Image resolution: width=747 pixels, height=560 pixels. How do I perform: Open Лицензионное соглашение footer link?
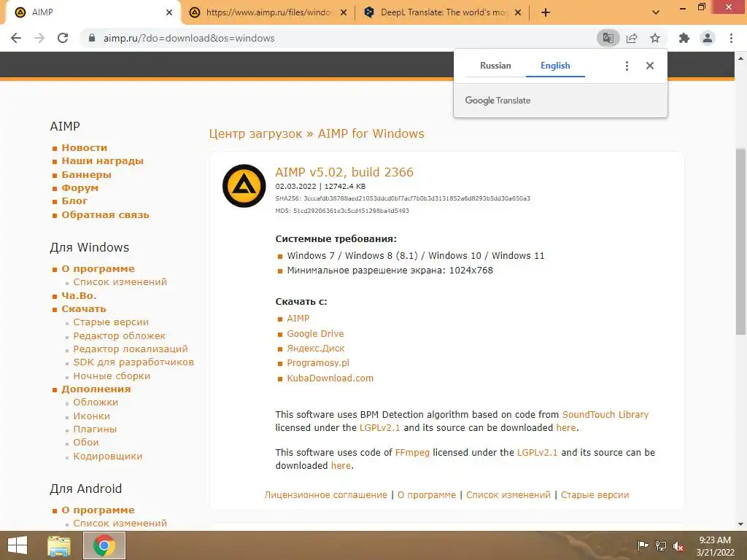tap(326, 495)
